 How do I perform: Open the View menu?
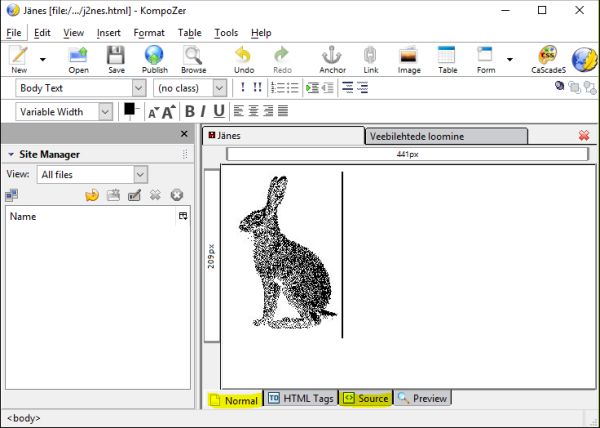(73, 33)
